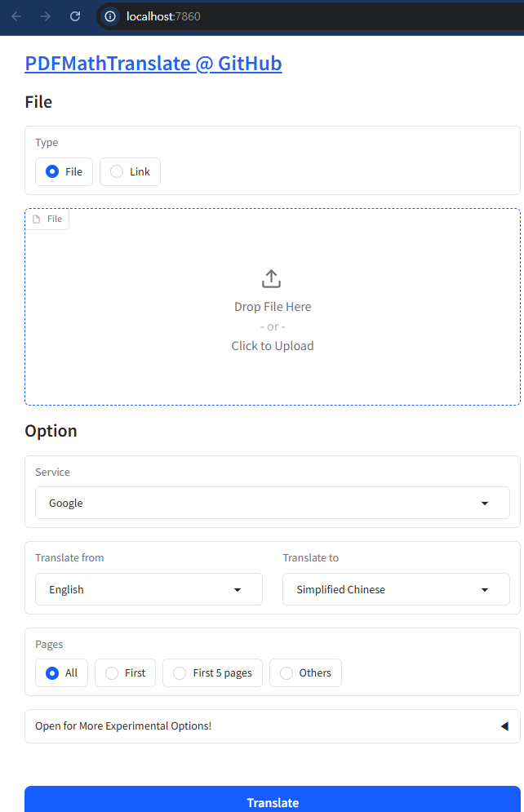Expand Open for More Experimental Options

point(273,726)
